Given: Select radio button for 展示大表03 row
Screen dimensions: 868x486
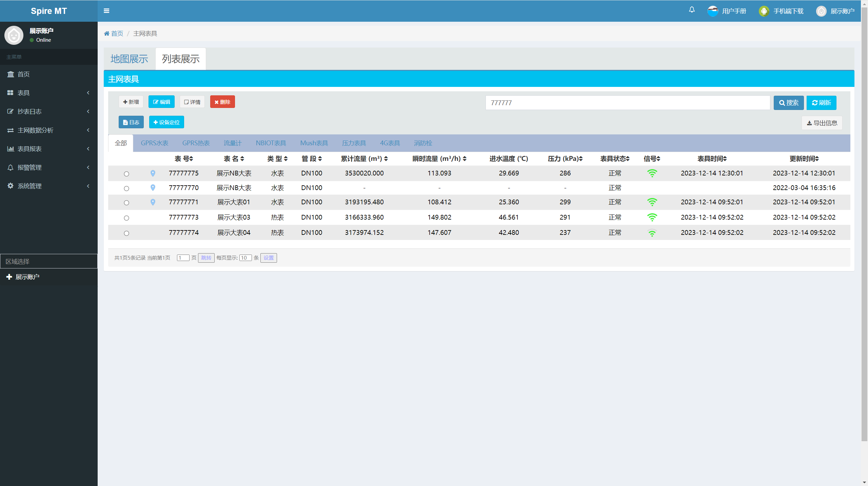Looking at the screenshot, I should pos(126,218).
